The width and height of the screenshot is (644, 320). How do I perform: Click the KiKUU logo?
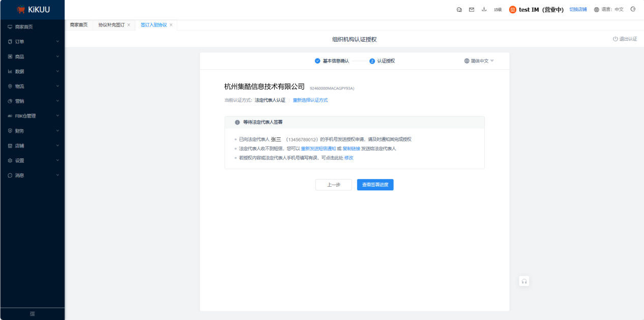click(x=33, y=9)
